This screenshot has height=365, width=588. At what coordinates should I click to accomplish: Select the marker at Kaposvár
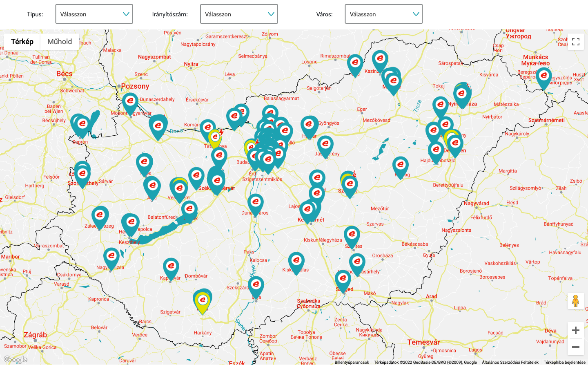point(171,269)
